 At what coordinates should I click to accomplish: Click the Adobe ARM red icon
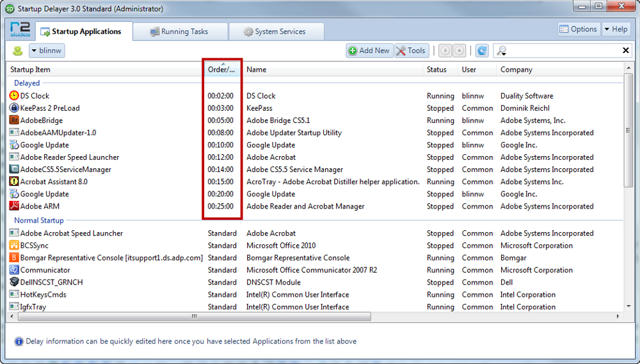coord(14,205)
